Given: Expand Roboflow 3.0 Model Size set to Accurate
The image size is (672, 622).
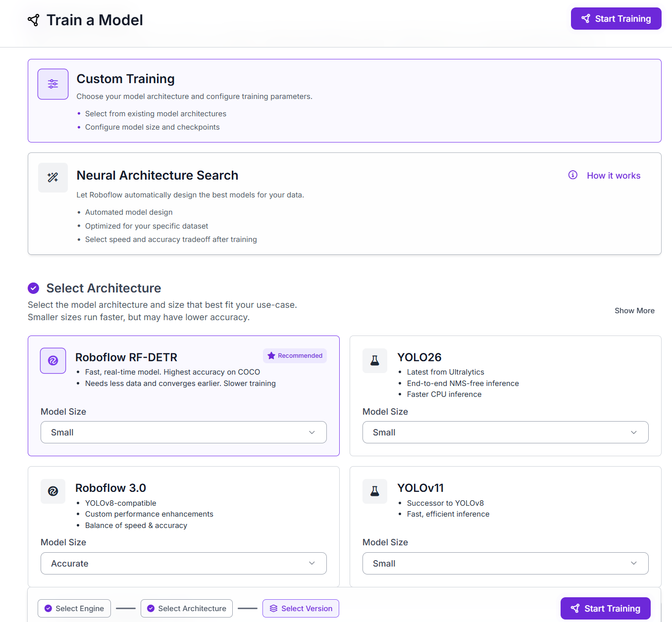Looking at the screenshot, I should pos(184,564).
